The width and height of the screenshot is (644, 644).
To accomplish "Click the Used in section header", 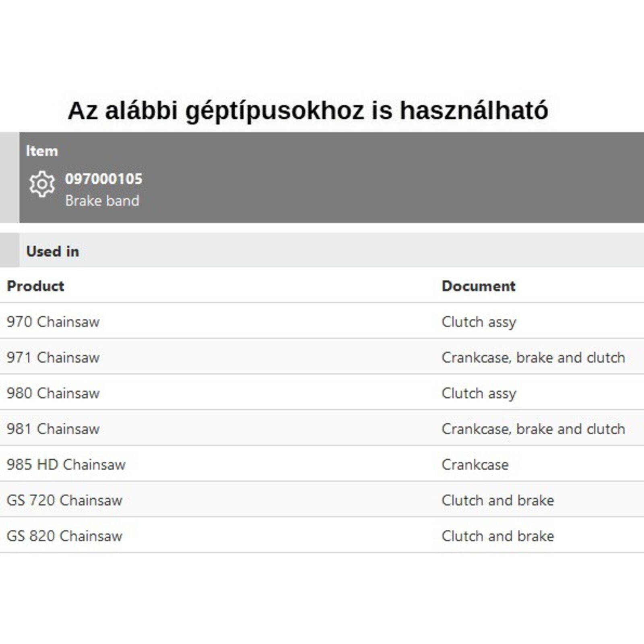I will (53, 251).
